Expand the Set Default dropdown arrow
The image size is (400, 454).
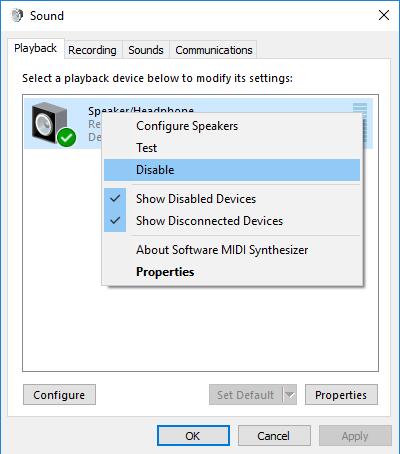(x=290, y=395)
